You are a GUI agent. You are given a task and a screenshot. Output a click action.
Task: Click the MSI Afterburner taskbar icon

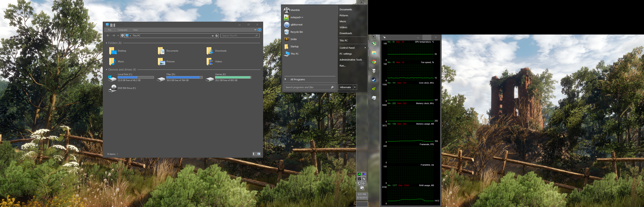click(x=374, y=44)
